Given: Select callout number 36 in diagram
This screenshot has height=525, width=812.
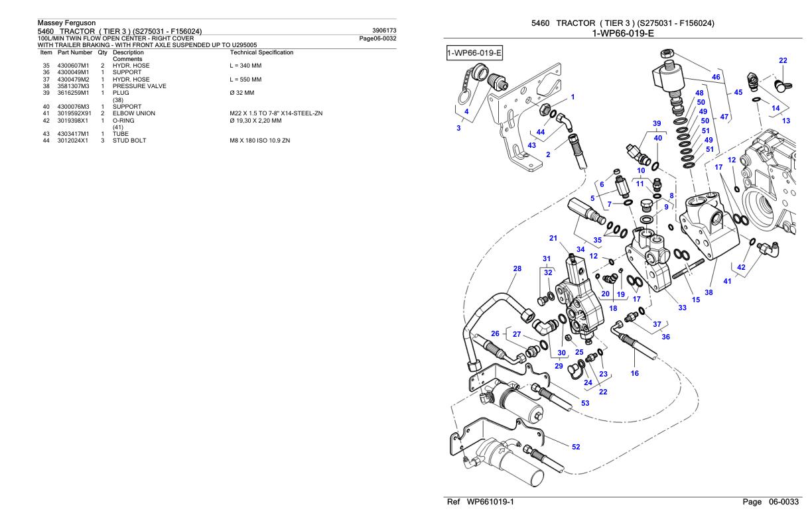Looking at the screenshot, I should (x=665, y=337).
